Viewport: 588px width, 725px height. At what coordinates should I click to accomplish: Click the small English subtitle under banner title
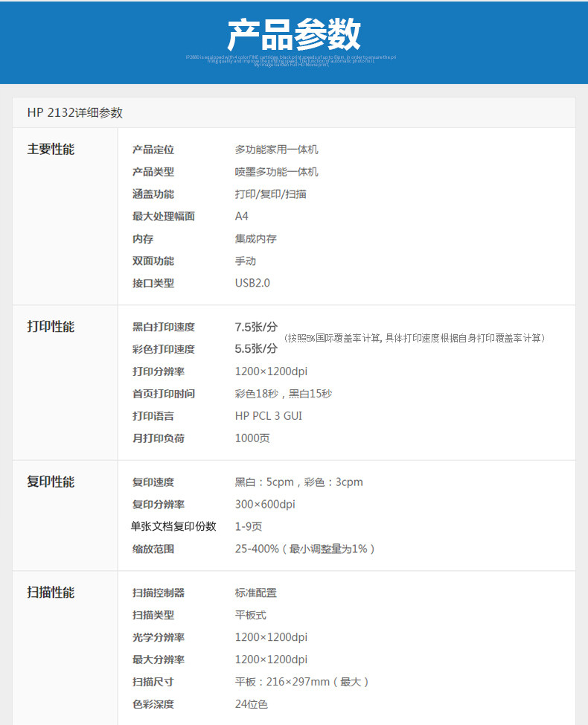pyautogui.click(x=291, y=60)
